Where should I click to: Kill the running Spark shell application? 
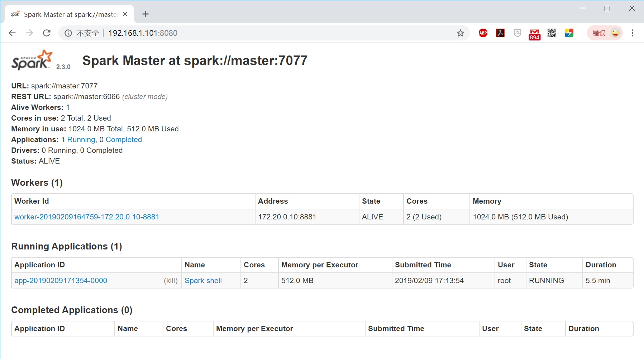(x=171, y=281)
